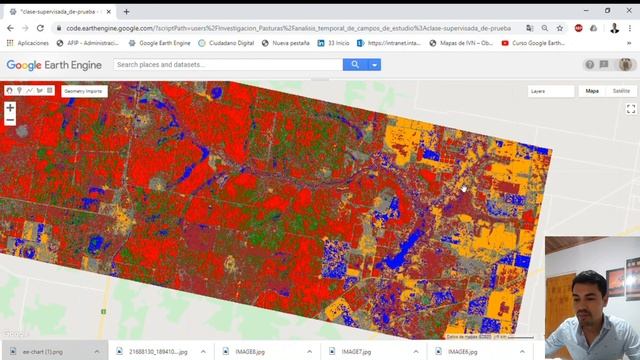Screen dimensions: 640x360
Task: Open downloaded file IMAGE8.jpg
Action: (244, 351)
